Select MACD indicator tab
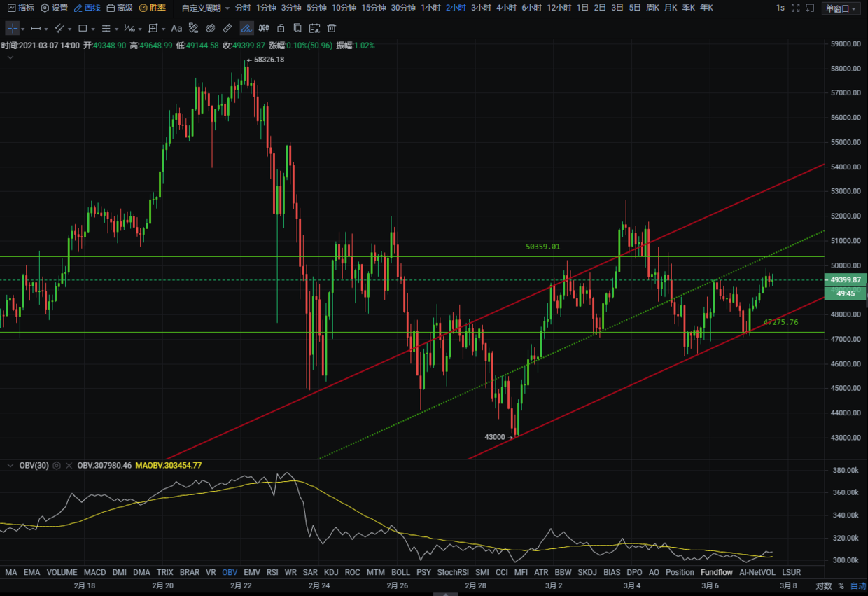This screenshot has height=596, width=868. click(x=94, y=572)
